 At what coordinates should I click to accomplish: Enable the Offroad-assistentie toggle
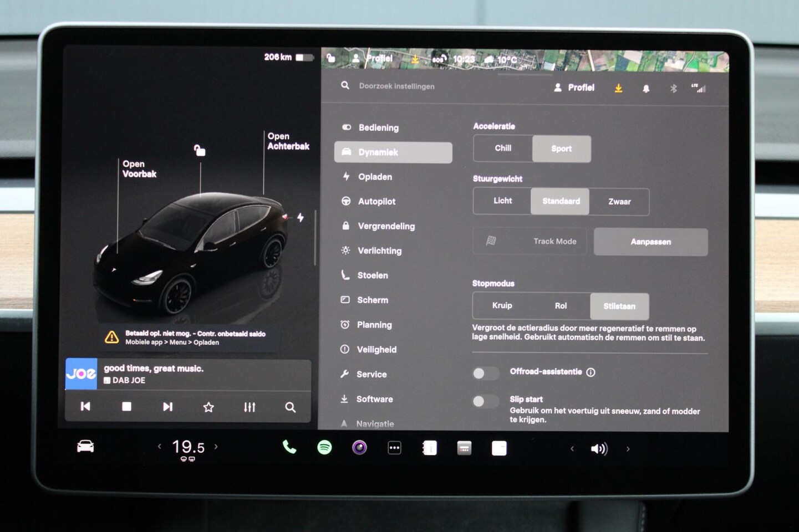485,373
